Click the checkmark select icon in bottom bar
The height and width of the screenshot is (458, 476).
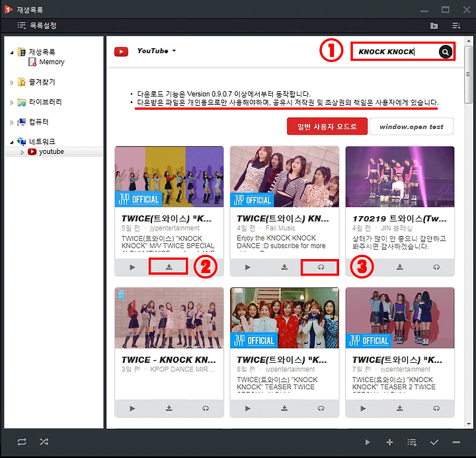(x=434, y=442)
